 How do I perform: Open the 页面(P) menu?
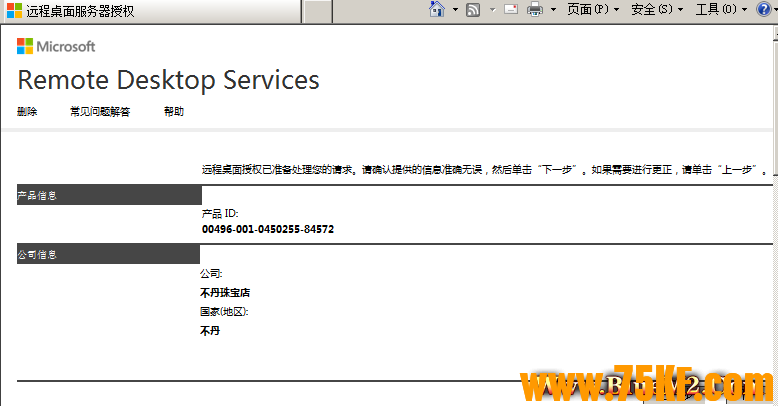click(593, 9)
